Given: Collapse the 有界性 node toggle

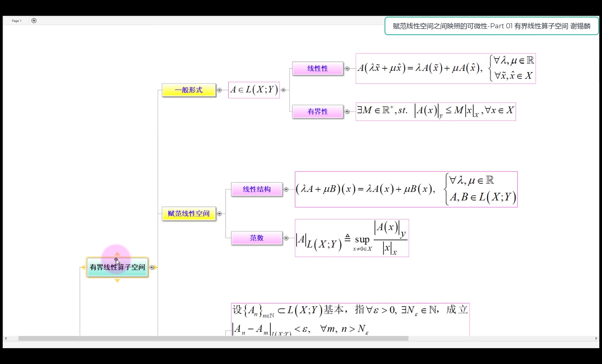Looking at the screenshot, I should coord(347,112).
